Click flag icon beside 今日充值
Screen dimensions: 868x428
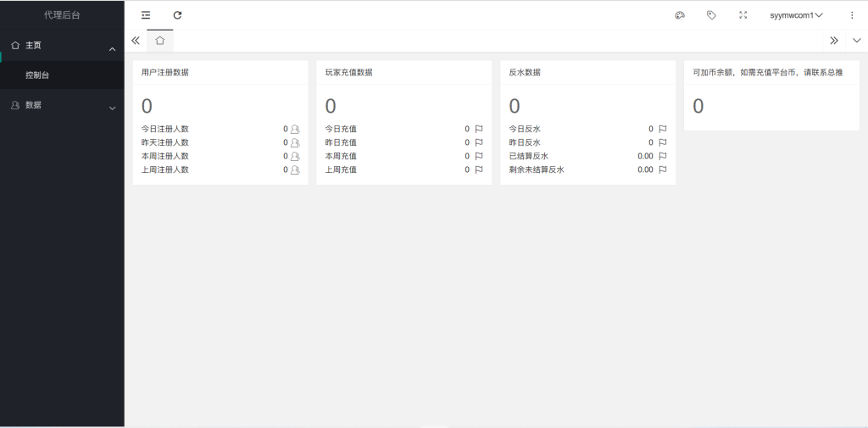tap(479, 130)
